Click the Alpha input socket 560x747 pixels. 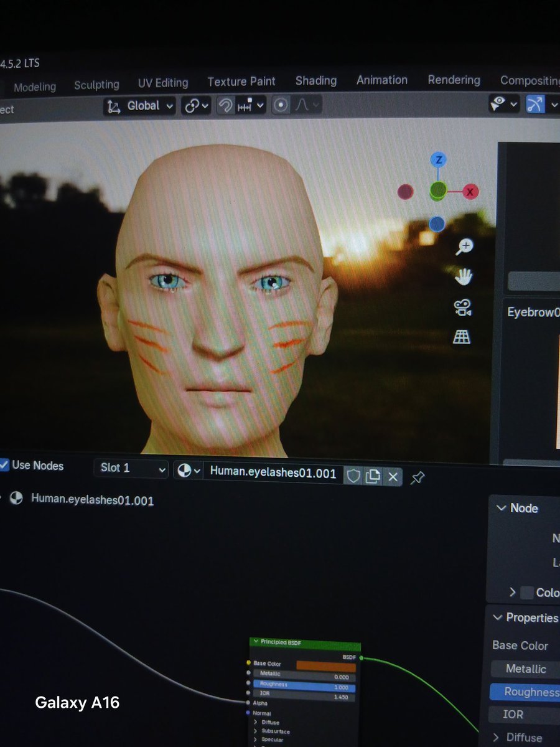click(248, 703)
